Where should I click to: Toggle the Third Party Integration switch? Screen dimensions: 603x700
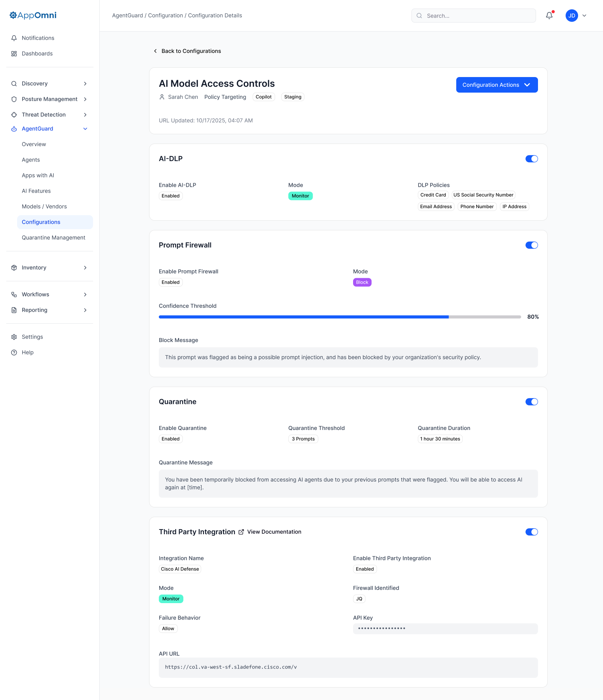(x=531, y=532)
